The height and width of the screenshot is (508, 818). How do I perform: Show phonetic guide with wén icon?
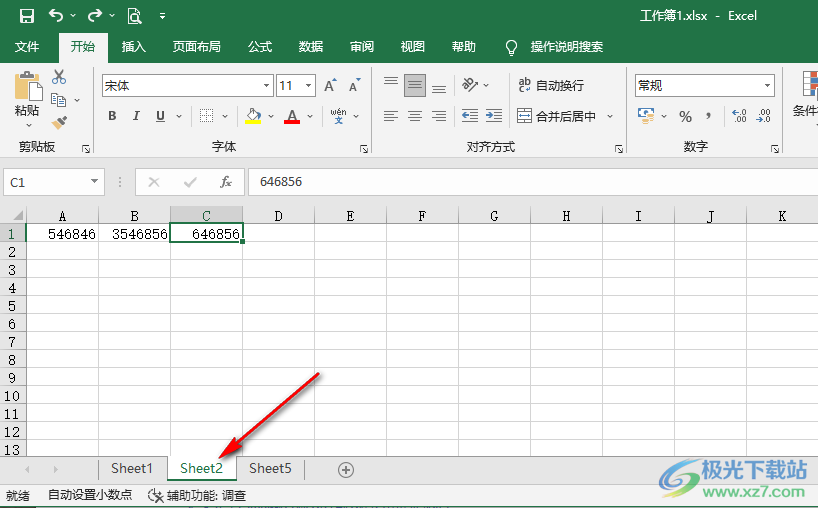(339, 116)
